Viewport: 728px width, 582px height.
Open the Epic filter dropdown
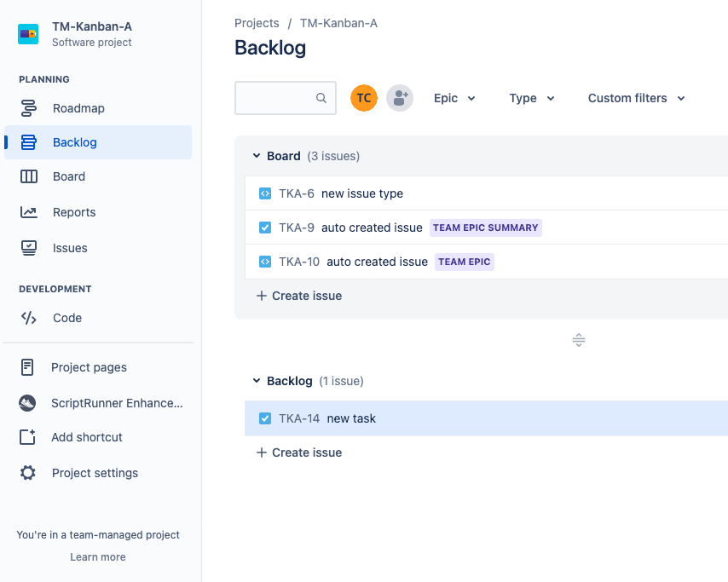click(x=454, y=98)
